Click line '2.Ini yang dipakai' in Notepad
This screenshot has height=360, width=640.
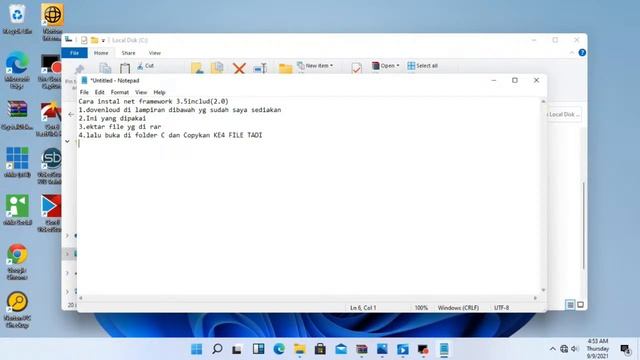[112, 118]
